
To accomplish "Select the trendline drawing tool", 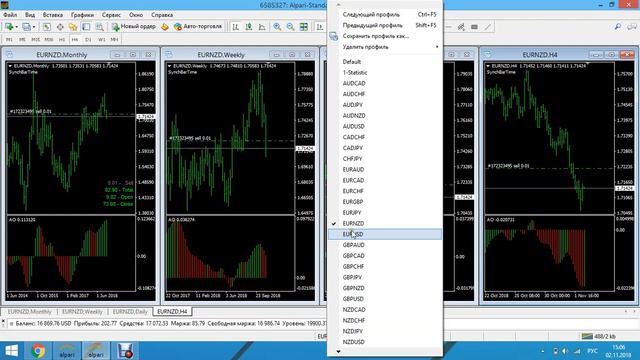I will [488, 27].
